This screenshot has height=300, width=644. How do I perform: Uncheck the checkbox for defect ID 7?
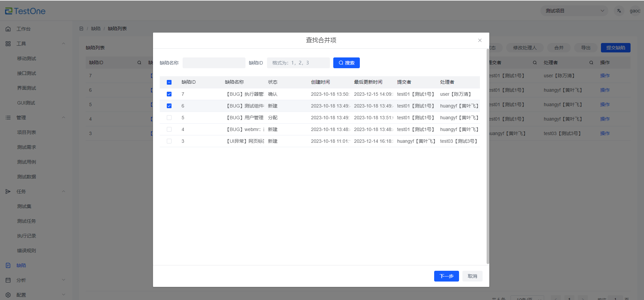click(x=169, y=94)
